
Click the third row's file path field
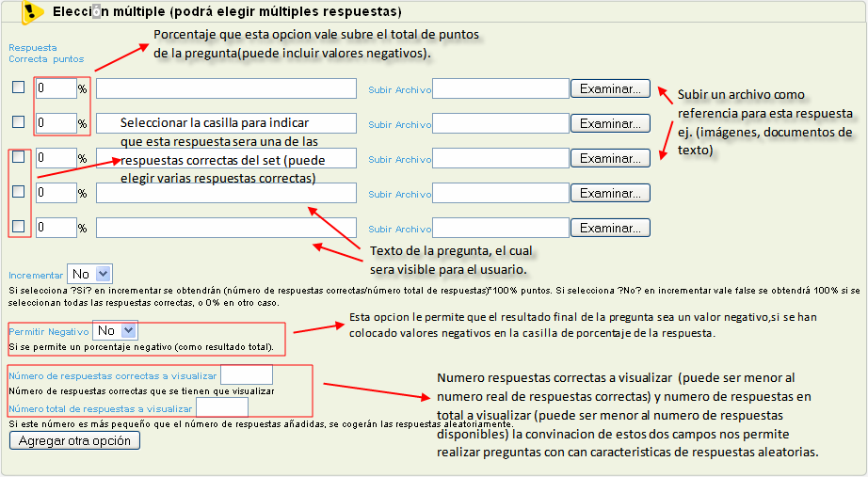(x=501, y=158)
